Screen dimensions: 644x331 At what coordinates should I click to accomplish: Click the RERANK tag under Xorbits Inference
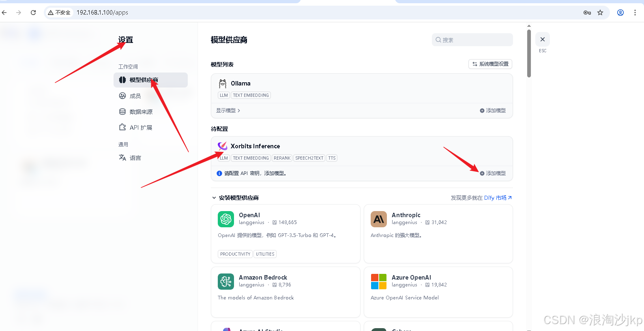click(282, 158)
